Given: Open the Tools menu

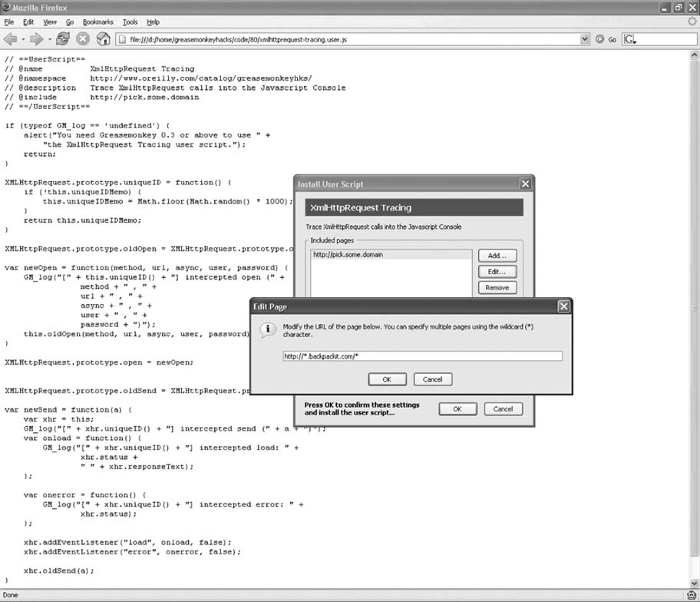Looking at the screenshot, I should pyautogui.click(x=130, y=22).
